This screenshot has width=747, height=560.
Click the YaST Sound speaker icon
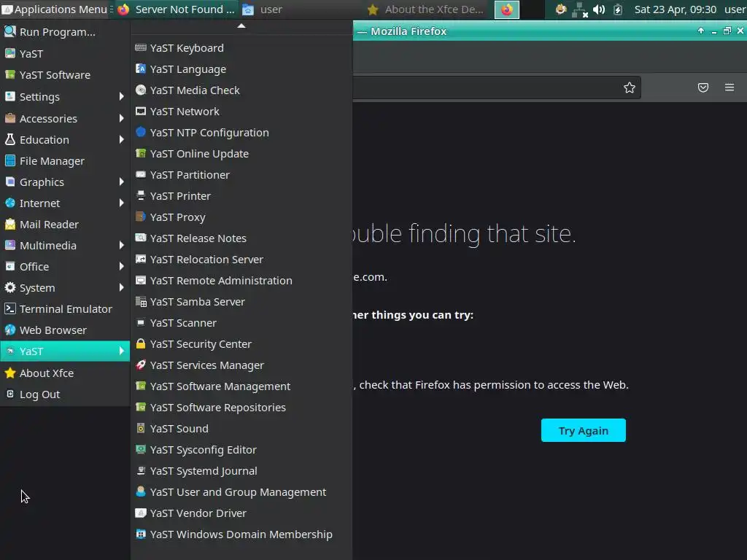141,428
